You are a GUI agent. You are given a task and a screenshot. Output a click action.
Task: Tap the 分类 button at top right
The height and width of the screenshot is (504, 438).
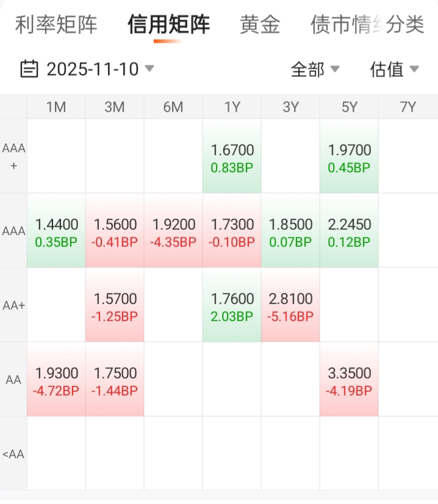coord(406,25)
